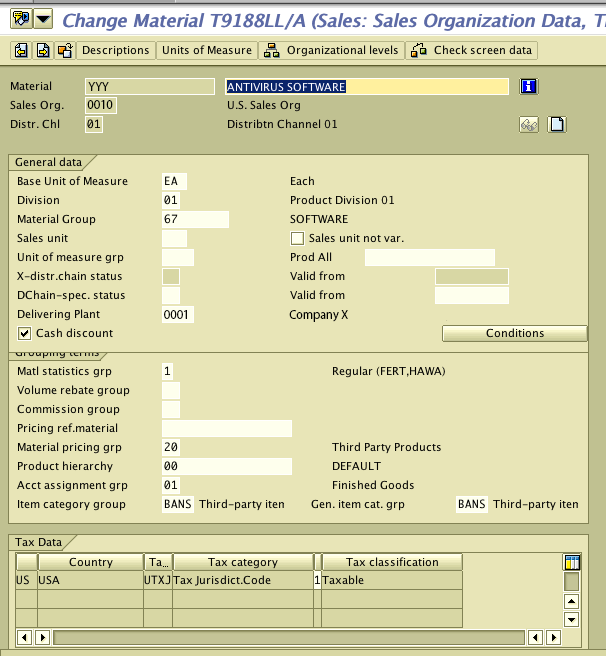Select the Tax Data tab
The image size is (606, 656).
click(x=39, y=542)
